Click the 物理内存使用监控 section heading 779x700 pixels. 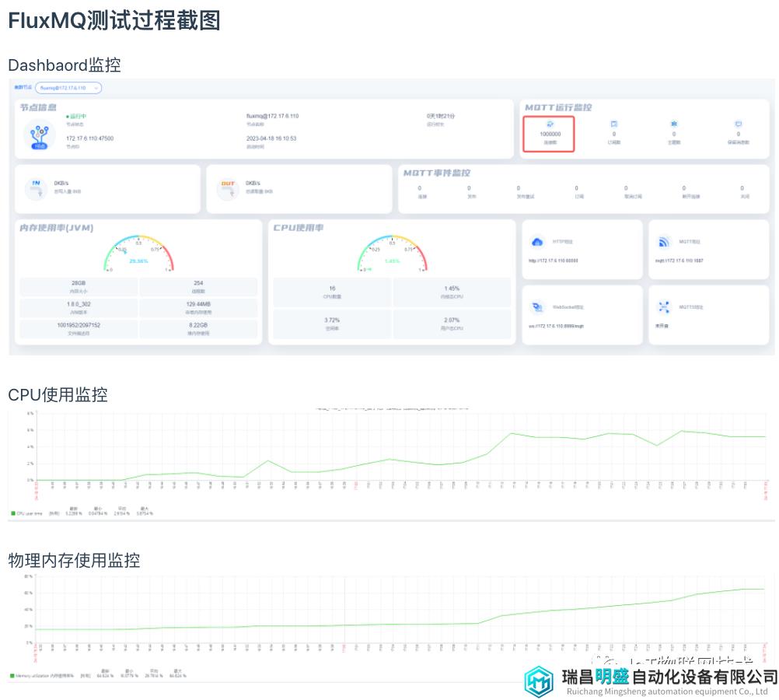click(74, 560)
